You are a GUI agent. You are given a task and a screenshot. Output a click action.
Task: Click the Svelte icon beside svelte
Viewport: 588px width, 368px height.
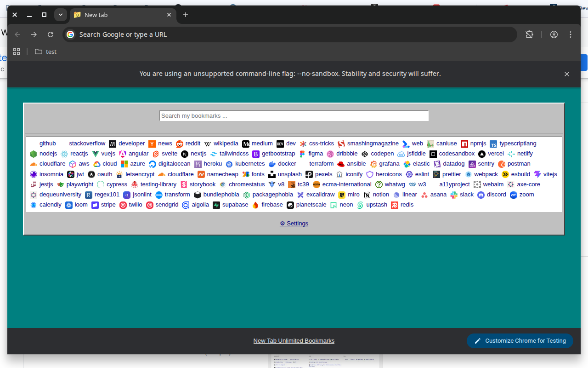(156, 154)
